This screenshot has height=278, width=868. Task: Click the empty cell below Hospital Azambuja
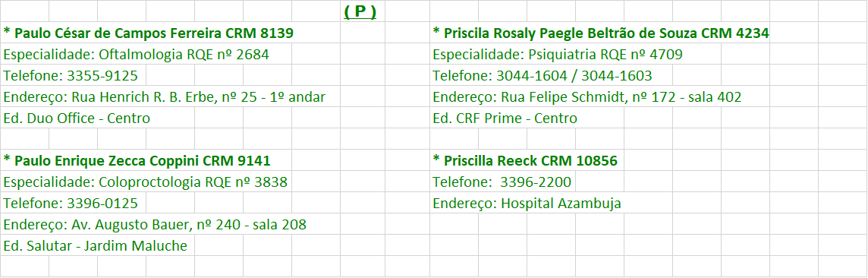pyautogui.click(x=454, y=224)
